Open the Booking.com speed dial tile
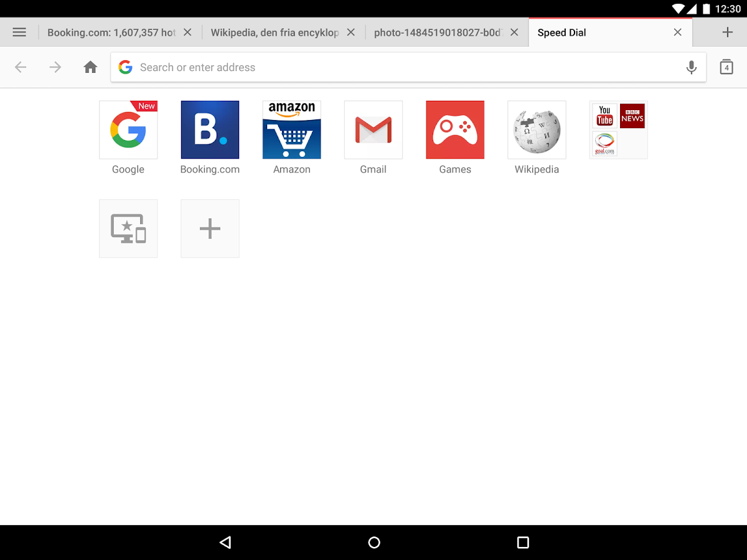 [x=210, y=129]
